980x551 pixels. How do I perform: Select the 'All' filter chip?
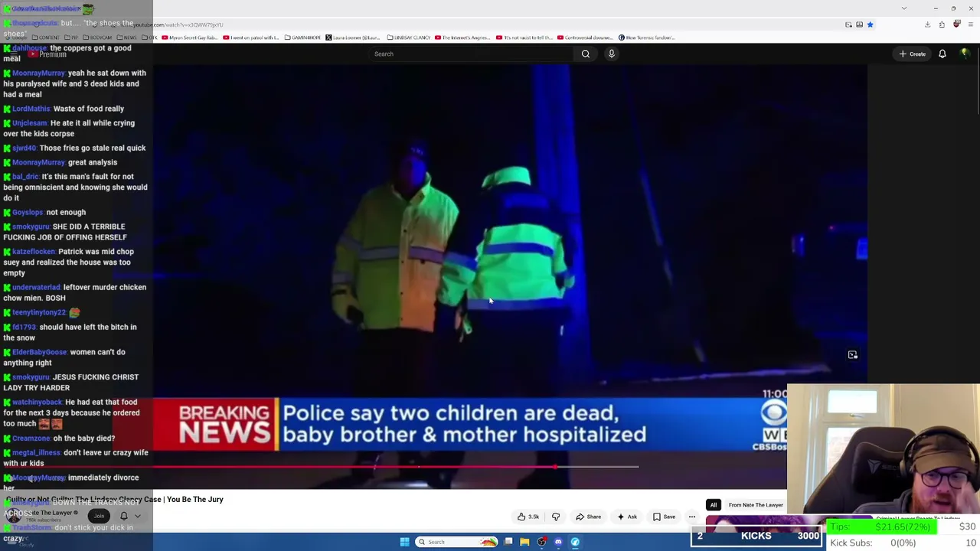[714, 505]
